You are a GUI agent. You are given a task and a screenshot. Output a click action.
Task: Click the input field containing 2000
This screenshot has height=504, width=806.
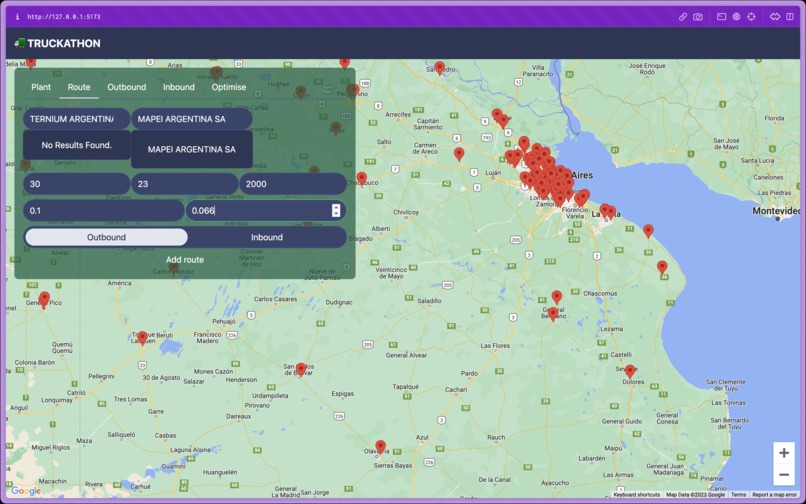tap(293, 184)
